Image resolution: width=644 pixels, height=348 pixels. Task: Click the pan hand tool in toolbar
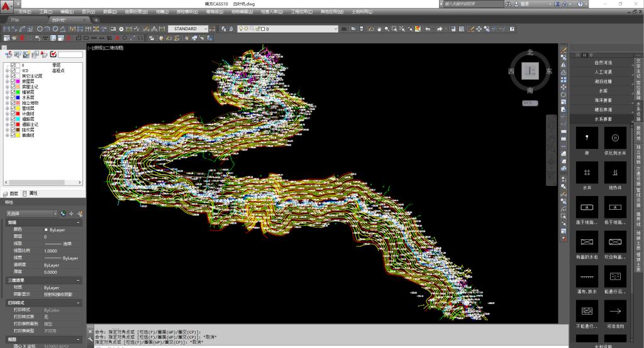(x=378, y=29)
